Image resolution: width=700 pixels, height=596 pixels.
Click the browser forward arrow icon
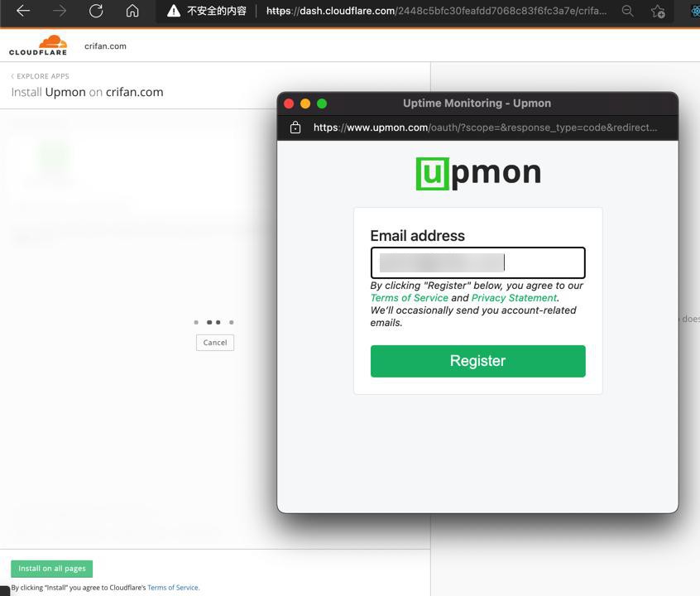pyautogui.click(x=60, y=11)
